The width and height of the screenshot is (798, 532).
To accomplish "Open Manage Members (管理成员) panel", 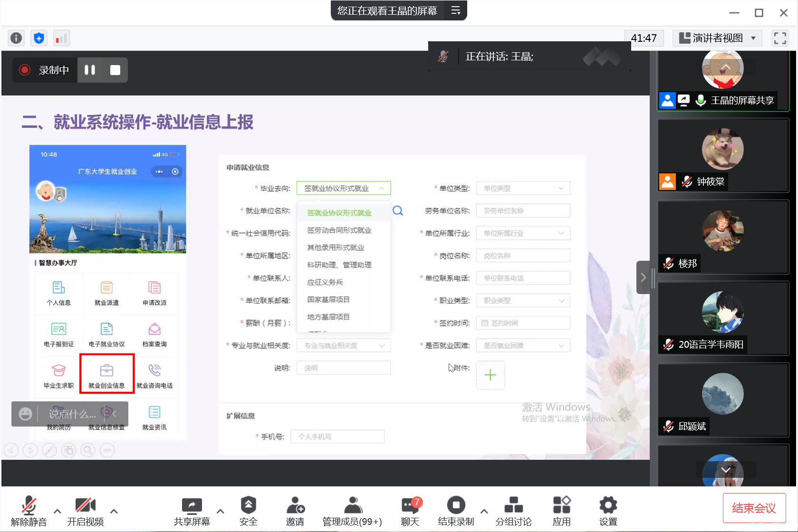I will tap(352, 511).
